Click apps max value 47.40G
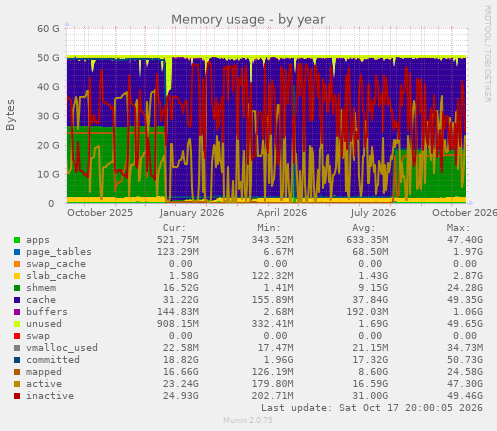The height and width of the screenshot is (431, 497). click(x=465, y=240)
